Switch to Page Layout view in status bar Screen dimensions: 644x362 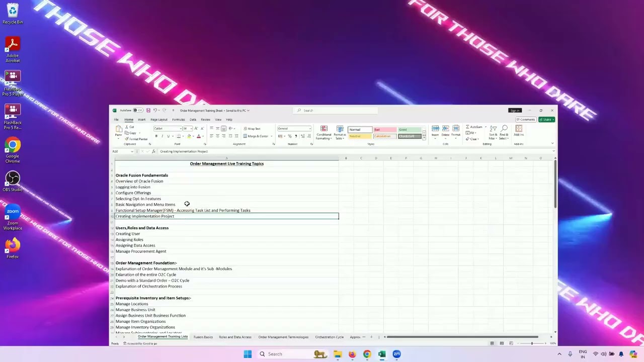click(x=502, y=343)
